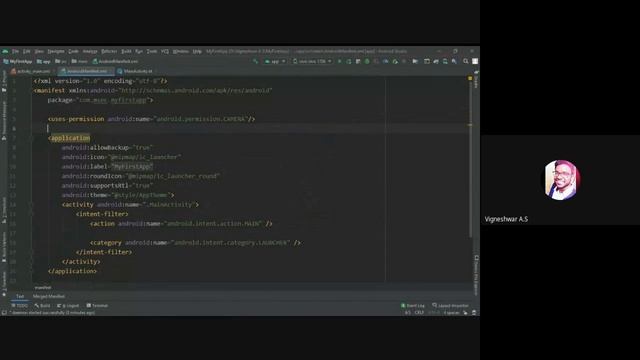Click the daemon started status message
Viewport: 640px width, 360px height.
(52, 313)
